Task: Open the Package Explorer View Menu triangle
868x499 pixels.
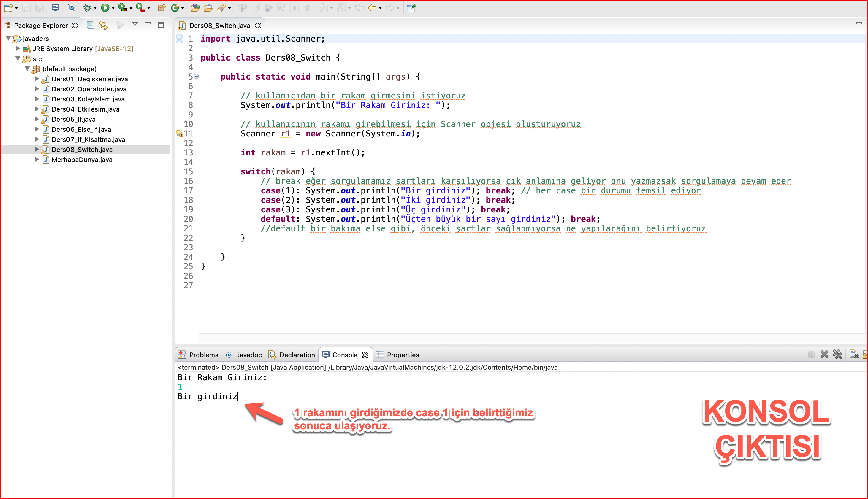Action: [135, 24]
